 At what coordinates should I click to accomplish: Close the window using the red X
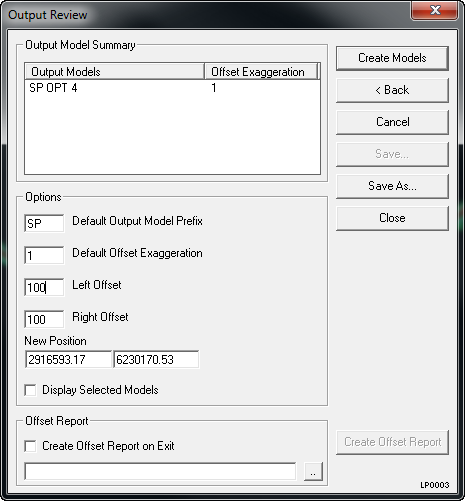434,11
